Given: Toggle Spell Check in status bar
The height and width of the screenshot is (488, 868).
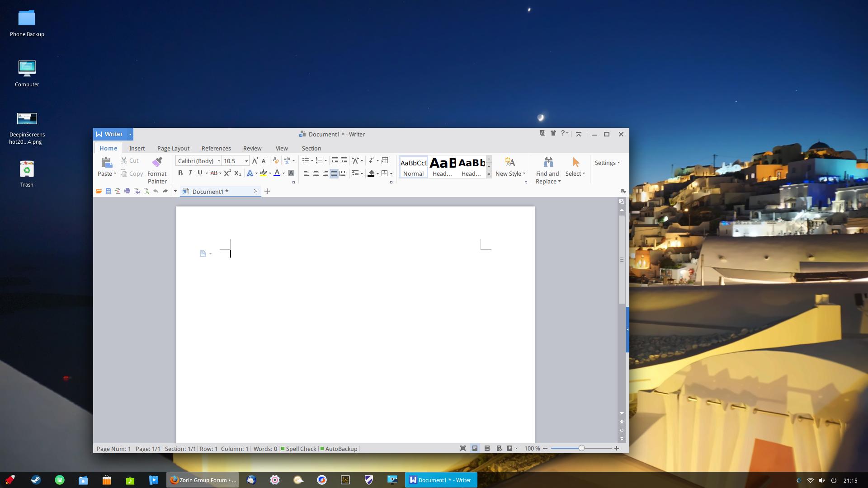Looking at the screenshot, I should tap(298, 449).
